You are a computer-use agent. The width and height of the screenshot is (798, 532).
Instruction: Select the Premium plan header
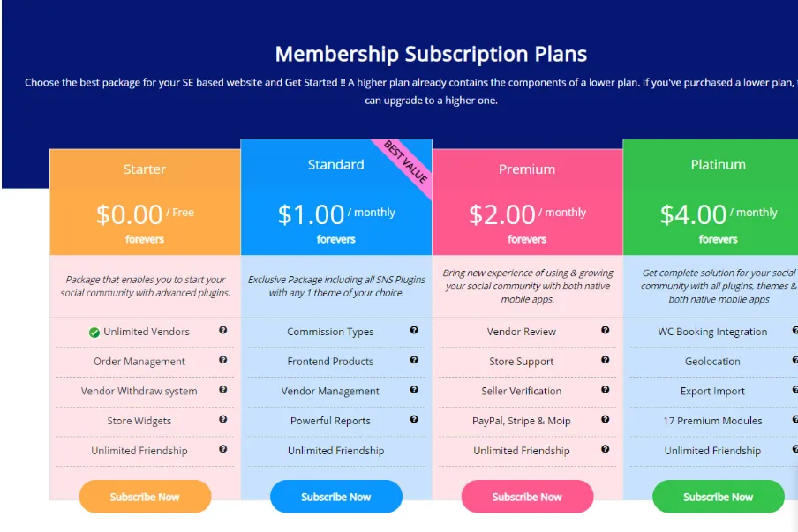tap(527, 169)
